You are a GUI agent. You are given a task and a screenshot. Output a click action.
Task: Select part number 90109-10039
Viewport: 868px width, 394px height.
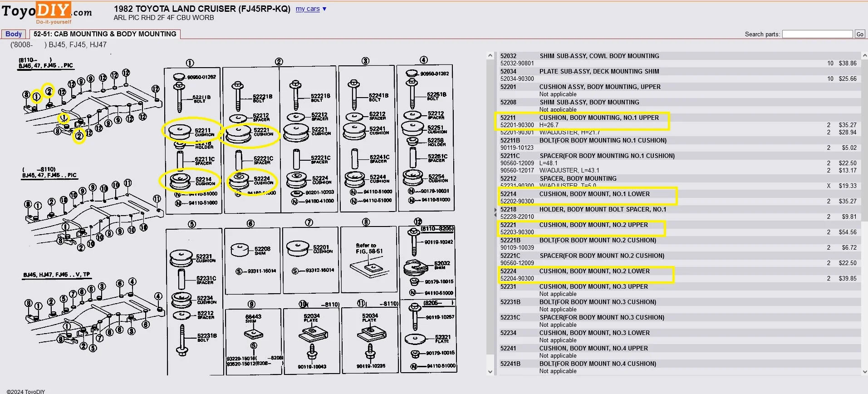(517, 248)
